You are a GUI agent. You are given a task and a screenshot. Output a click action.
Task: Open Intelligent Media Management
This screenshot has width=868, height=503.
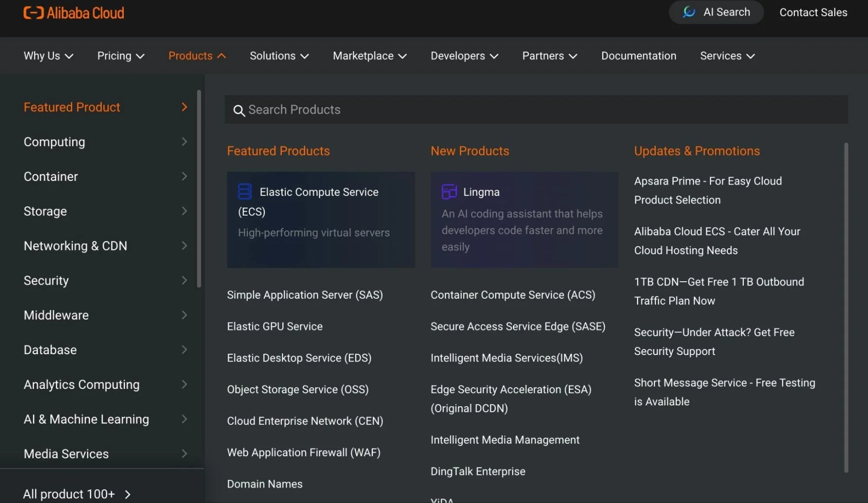505,440
